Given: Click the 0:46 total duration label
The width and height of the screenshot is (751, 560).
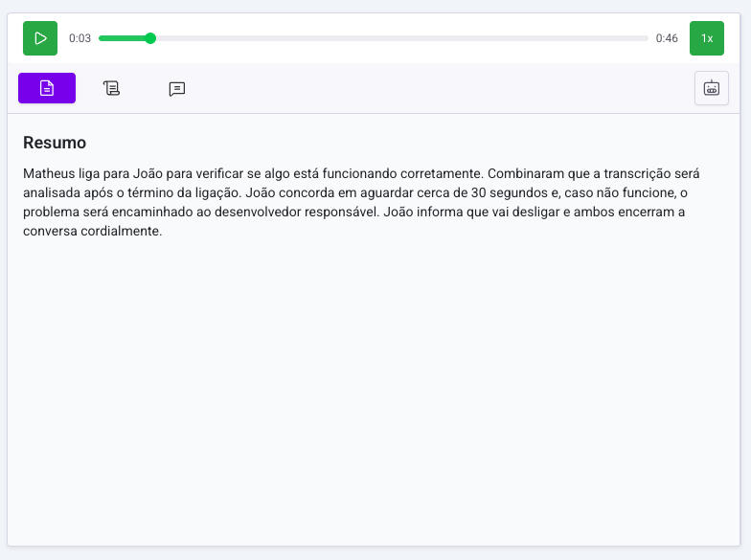Looking at the screenshot, I should coord(667,38).
